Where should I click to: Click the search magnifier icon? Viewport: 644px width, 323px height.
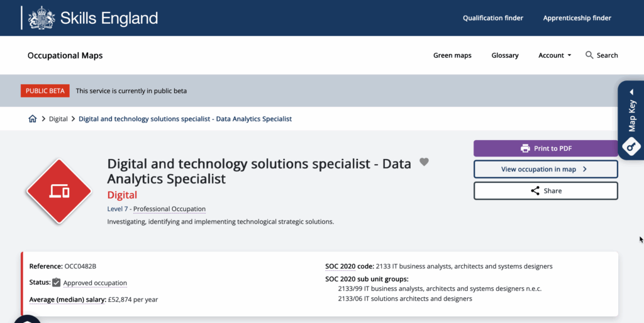pyautogui.click(x=589, y=55)
